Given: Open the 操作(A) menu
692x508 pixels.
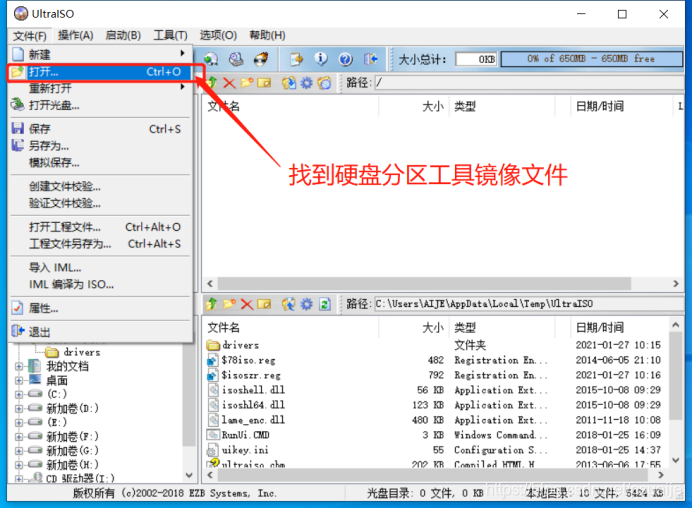Looking at the screenshot, I should click(x=75, y=35).
